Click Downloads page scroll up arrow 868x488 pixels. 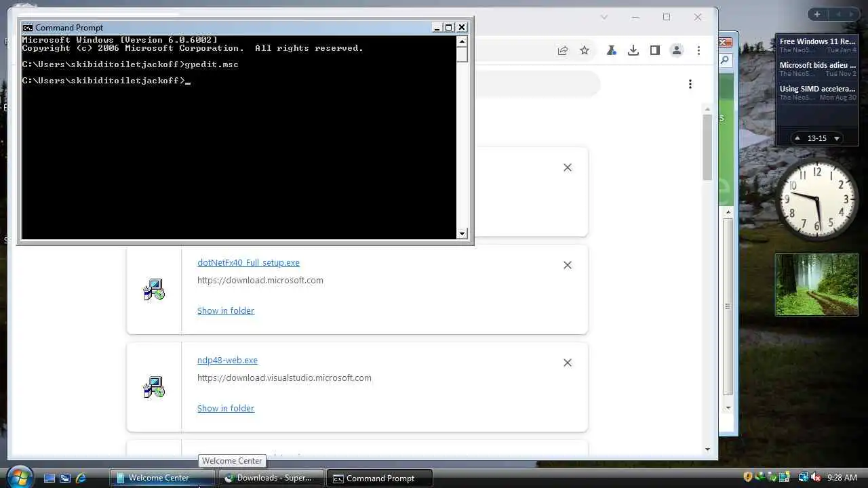(707, 108)
